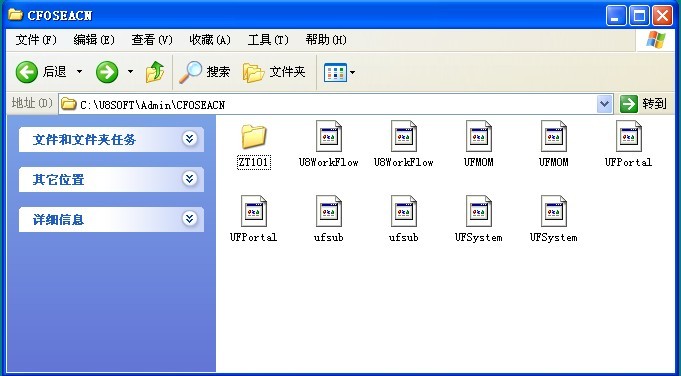
Task: Click the 文件和文件夹任务 header text
Action: coord(84,140)
